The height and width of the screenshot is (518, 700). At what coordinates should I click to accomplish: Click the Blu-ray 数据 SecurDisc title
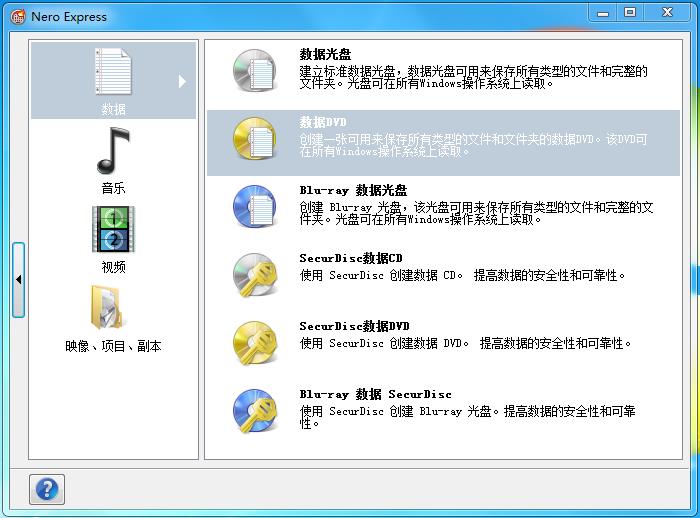click(375, 394)
